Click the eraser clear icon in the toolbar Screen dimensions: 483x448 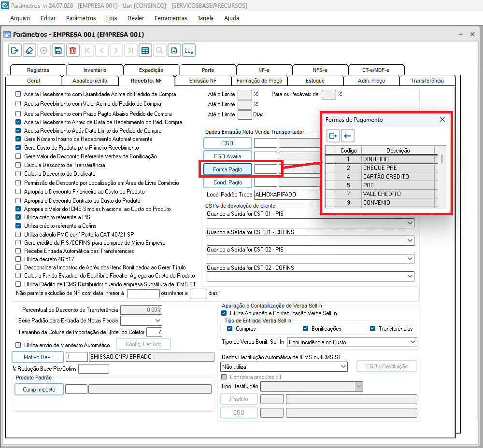pyautogui.click(x=29, y=51)
